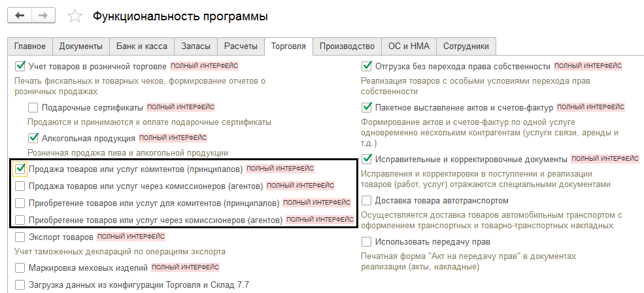Disable Учет товаров в розничной торговле

click(x=20, y=66)
